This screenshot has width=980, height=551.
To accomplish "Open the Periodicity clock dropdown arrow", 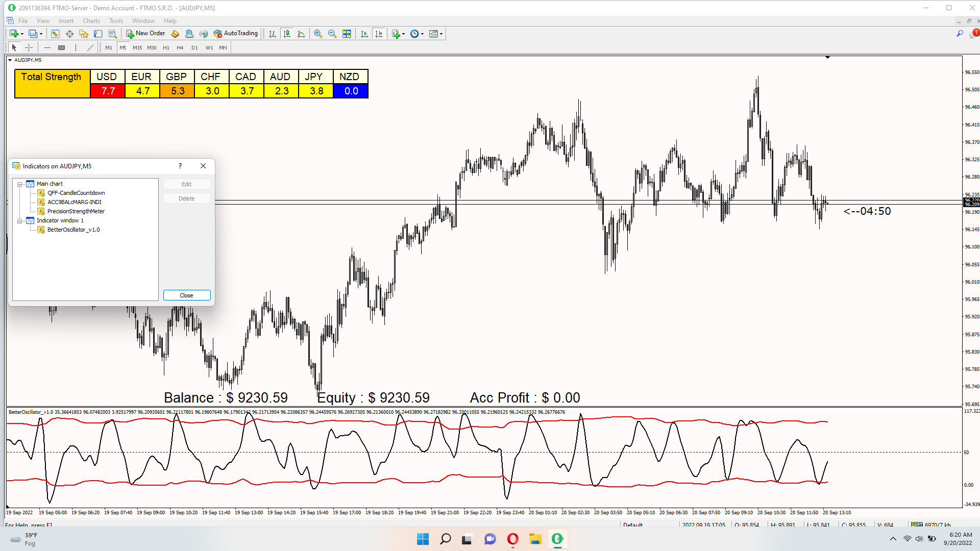I will [422, 34].
